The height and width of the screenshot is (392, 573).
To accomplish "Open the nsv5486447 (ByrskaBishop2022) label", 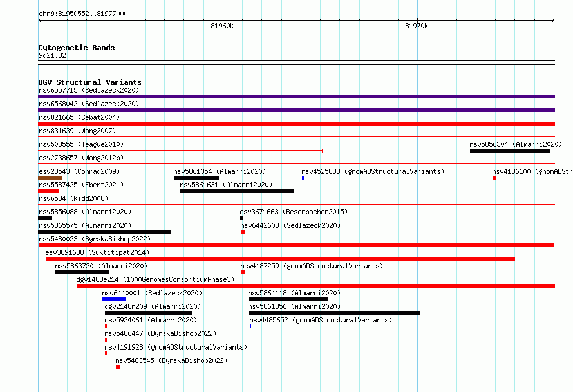I will click(x=160, y=333).
